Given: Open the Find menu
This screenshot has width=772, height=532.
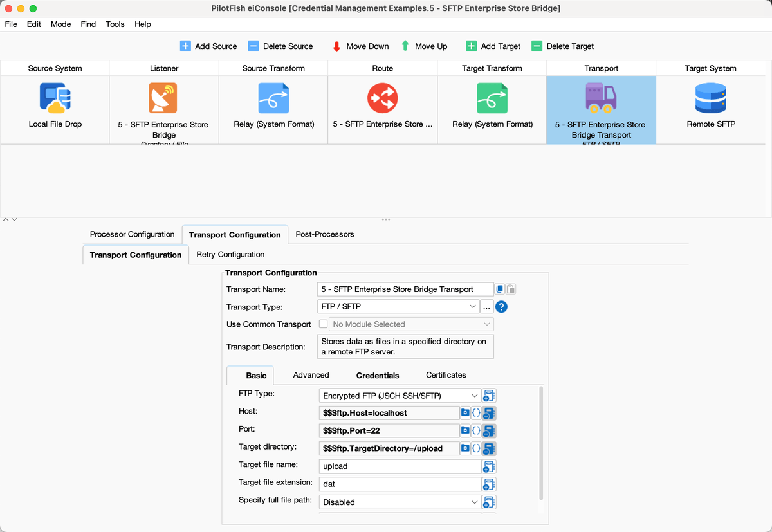Looking at the screenshot, I should pos(88,24).
